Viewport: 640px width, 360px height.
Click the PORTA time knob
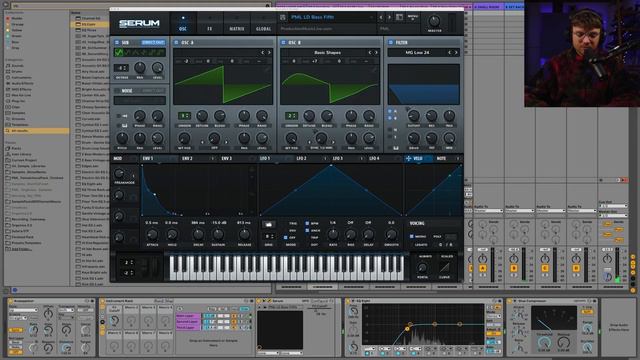[x=422, y=268]
